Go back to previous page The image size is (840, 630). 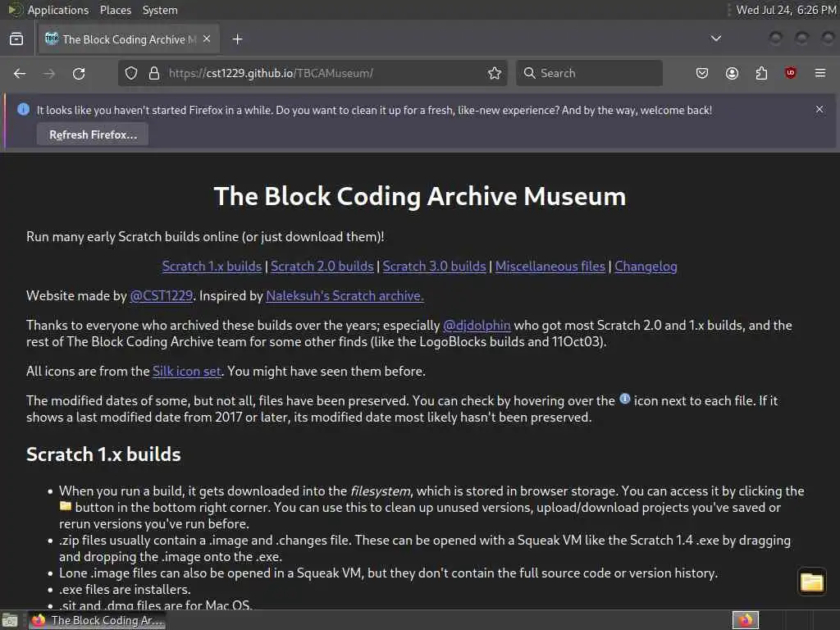(x=20, y=73)
